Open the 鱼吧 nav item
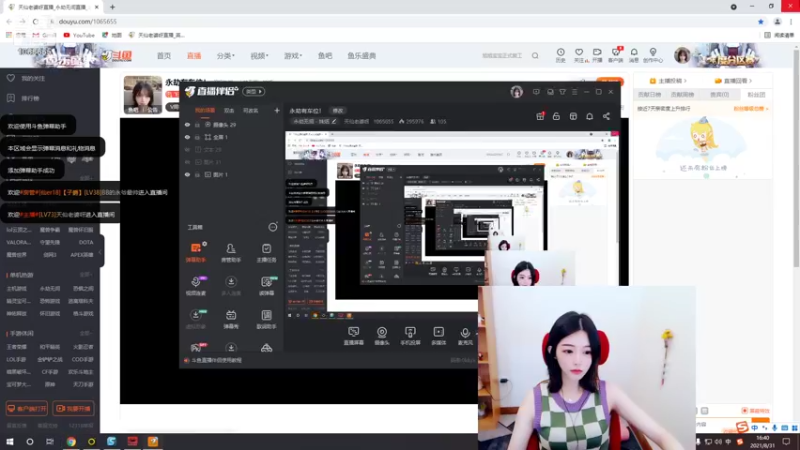Screen dimensions: 800x450 click(325, 56)
